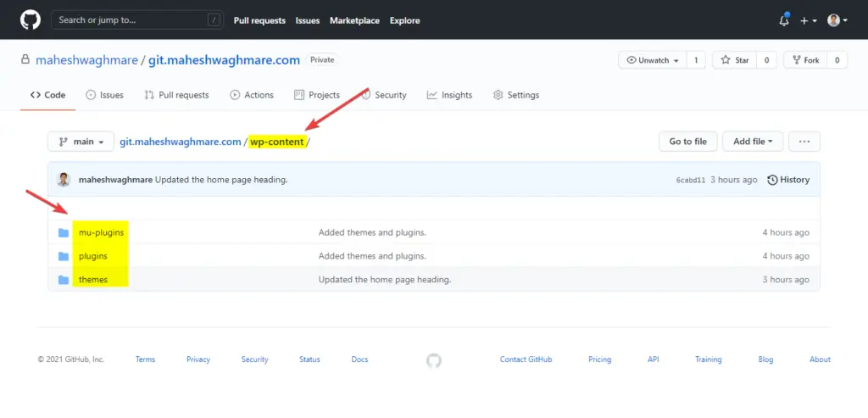
Task: Click the mu-plugins folder icon
Action: [x=64, y=232]
